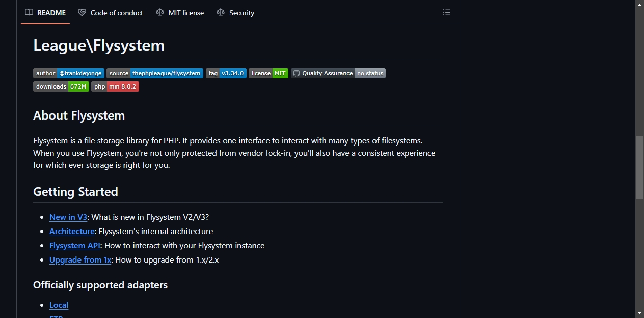
Task: Click text 'How to interact with your Flysystem instance'
Action: pyautogui.click(x=184, y=246)
